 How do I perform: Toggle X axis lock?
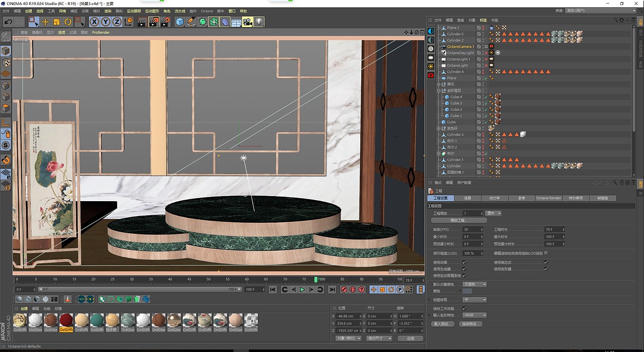(x=95, y=22)
